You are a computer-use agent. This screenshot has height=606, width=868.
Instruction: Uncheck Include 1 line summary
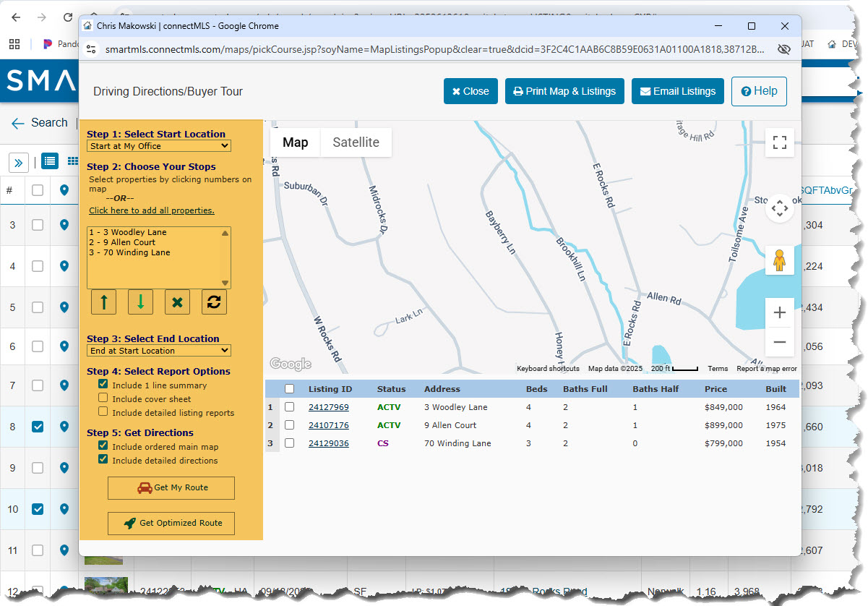point(103,385)
